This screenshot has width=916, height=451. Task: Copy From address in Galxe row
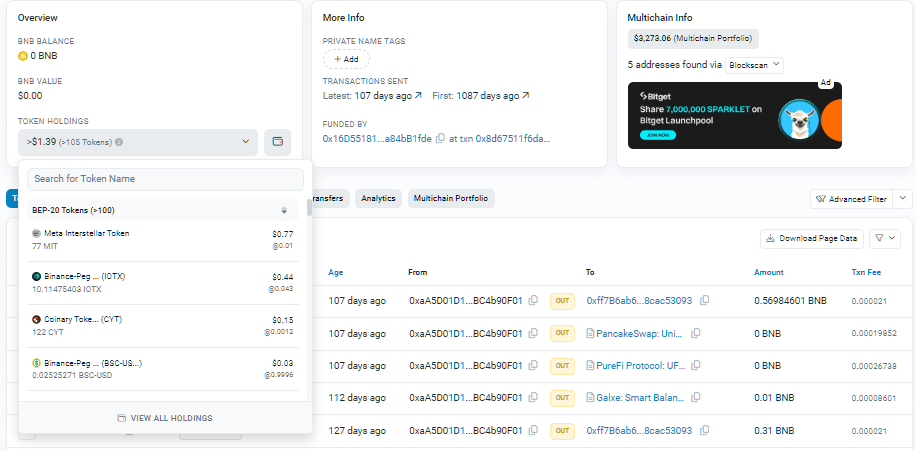533,398
